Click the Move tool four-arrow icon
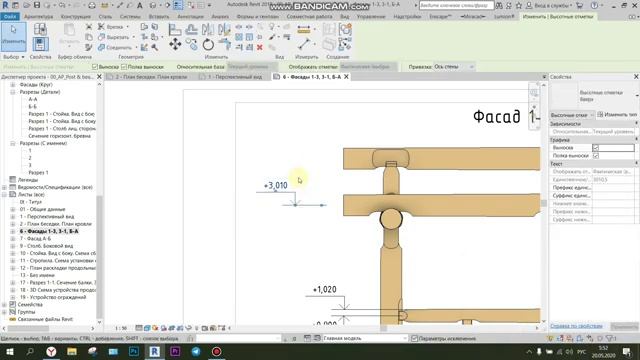The height and width of the screenshot is (360, 640). (x=175, y=44)
